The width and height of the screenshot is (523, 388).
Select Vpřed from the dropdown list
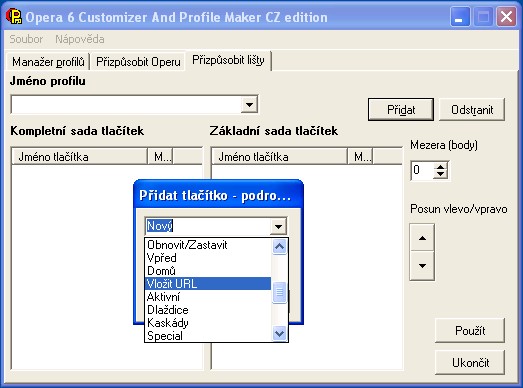(208, 258)
